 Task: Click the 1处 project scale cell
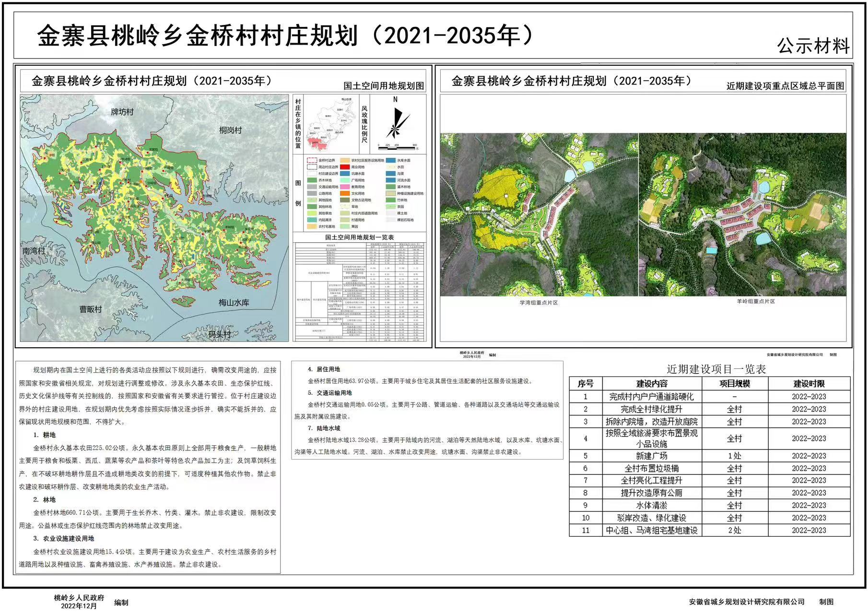tap(735, 456)
